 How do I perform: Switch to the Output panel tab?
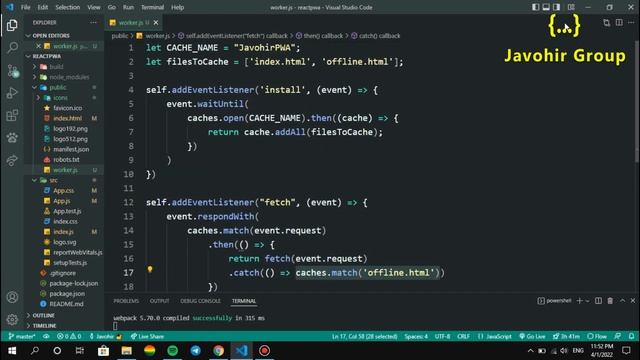[x=159, y=301]
